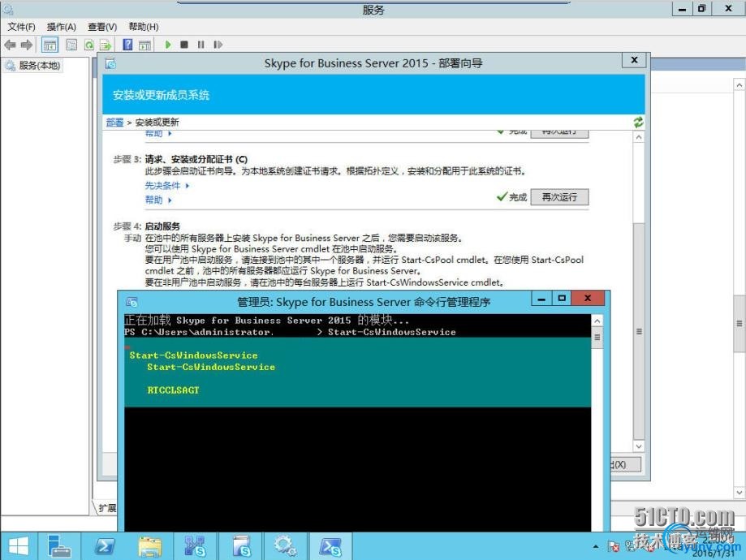Open Server Manager from taskbar

[59, 546]
